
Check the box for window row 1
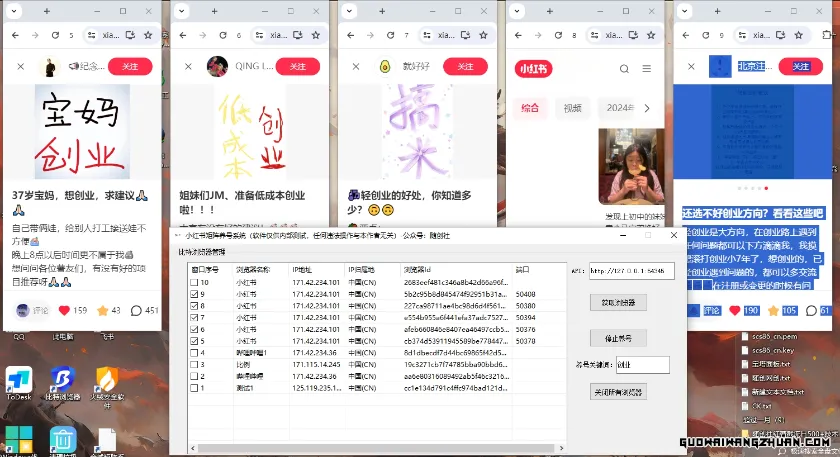(194, 388)
